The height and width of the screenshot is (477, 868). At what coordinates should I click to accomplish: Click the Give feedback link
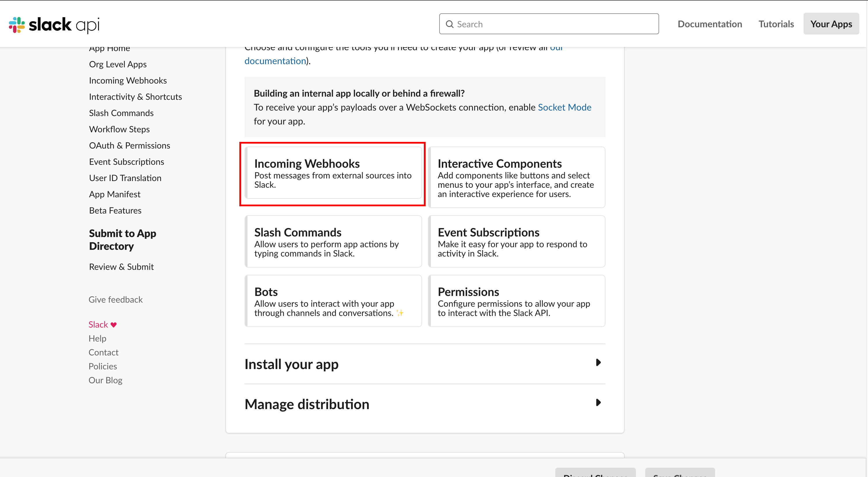tap(115, 299)
